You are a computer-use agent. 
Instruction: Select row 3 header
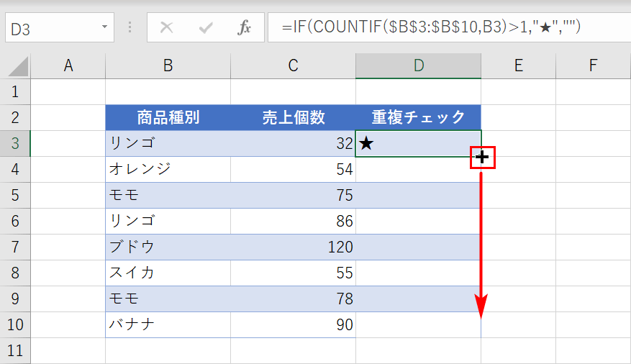pos(16,144)
